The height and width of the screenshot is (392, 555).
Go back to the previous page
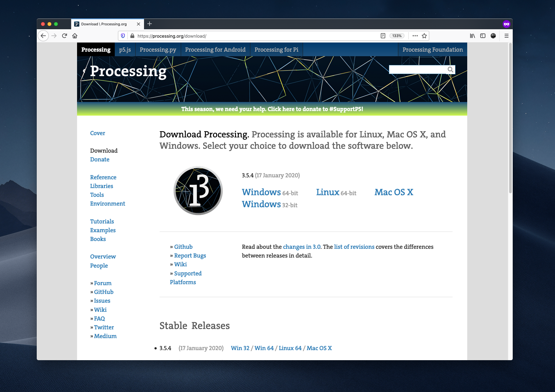pos(43,36)
